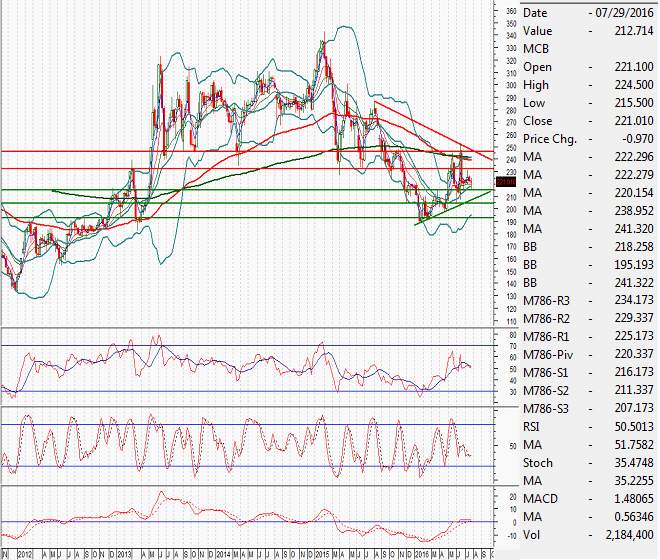
Task: Select the RSI label
Action: [531, 427]
